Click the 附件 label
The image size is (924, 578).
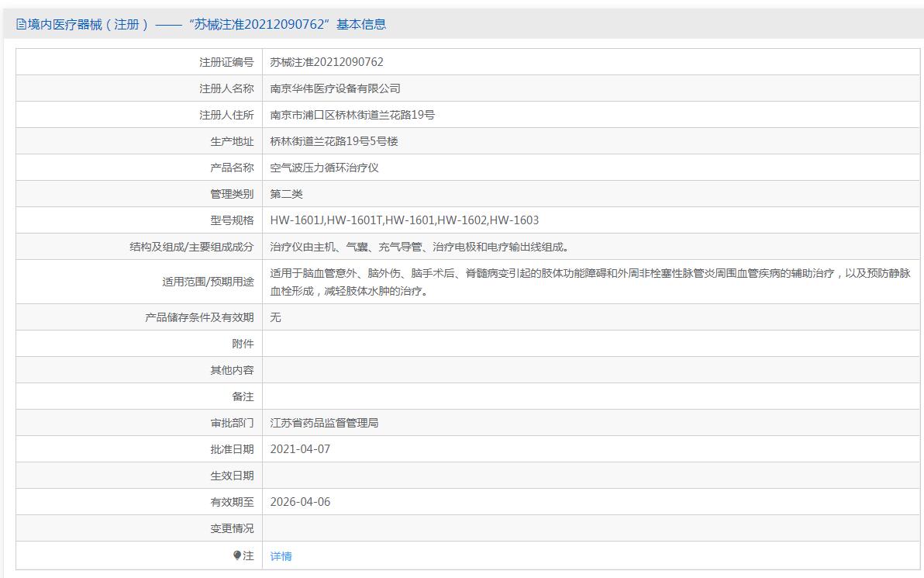[x=243, y=344]
